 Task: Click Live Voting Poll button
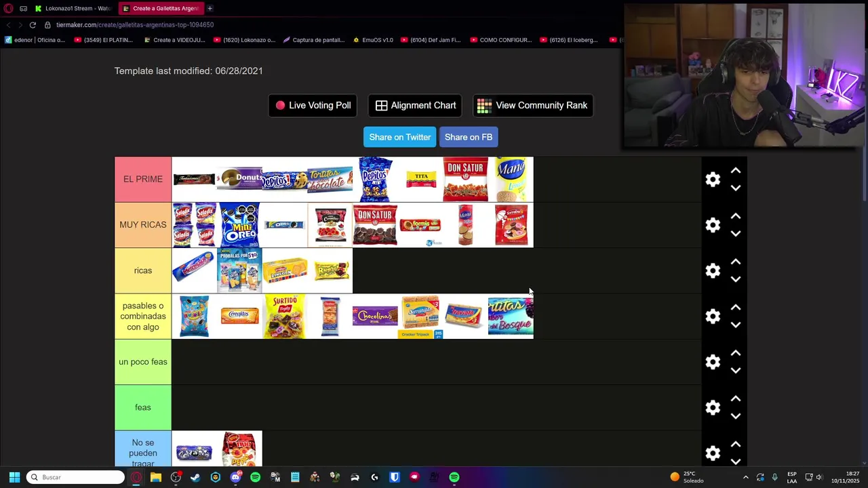(x=313, y=105)
